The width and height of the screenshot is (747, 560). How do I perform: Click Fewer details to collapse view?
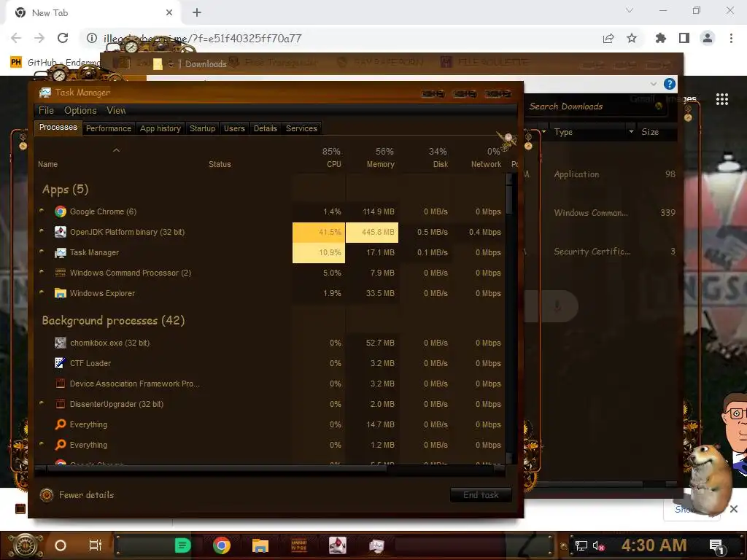pos(86,495)
